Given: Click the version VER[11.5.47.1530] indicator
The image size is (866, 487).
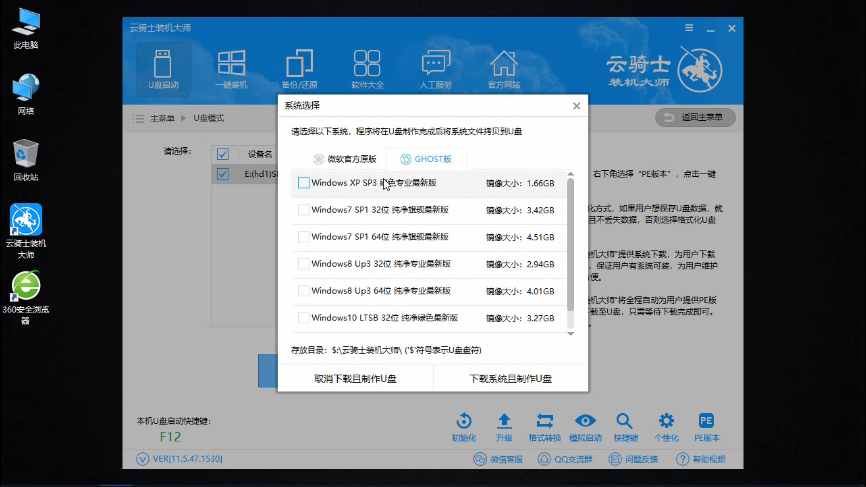Looking at the screenshot, I should pyautogui.click(x=179, y=459).
